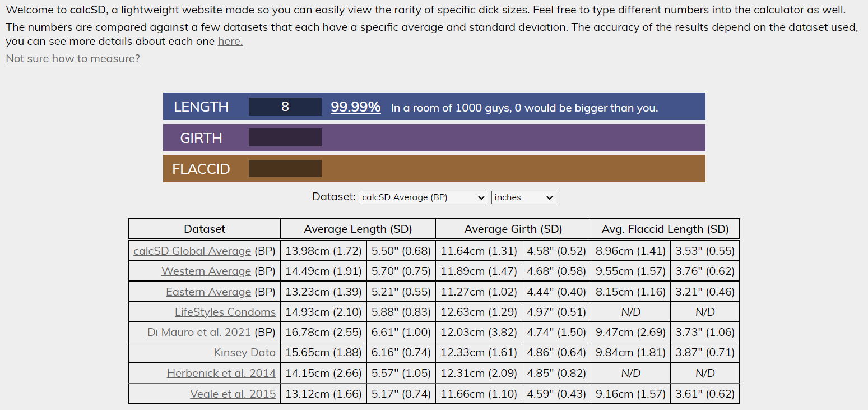The image size is (868, 410).
Task: Click the cell '12.63cm (1.29)'
Action: pyautogui.click(x=479, y=312)
